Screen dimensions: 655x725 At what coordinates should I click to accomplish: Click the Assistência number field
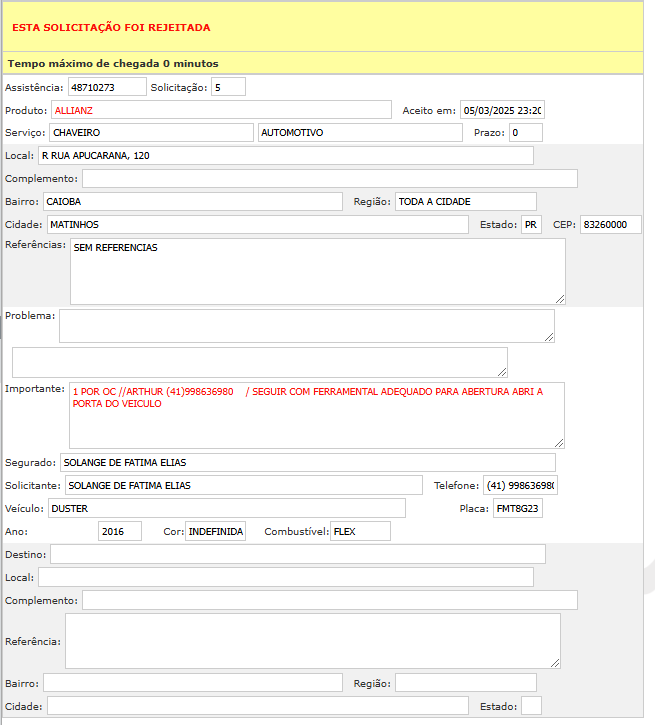pos(107,87)
